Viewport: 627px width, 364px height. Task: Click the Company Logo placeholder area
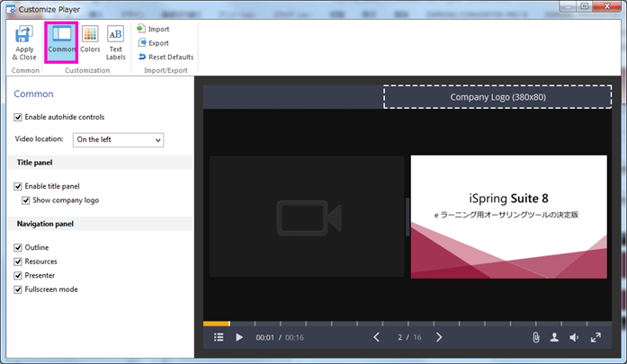pyautogui.click(x=497, y=97)
